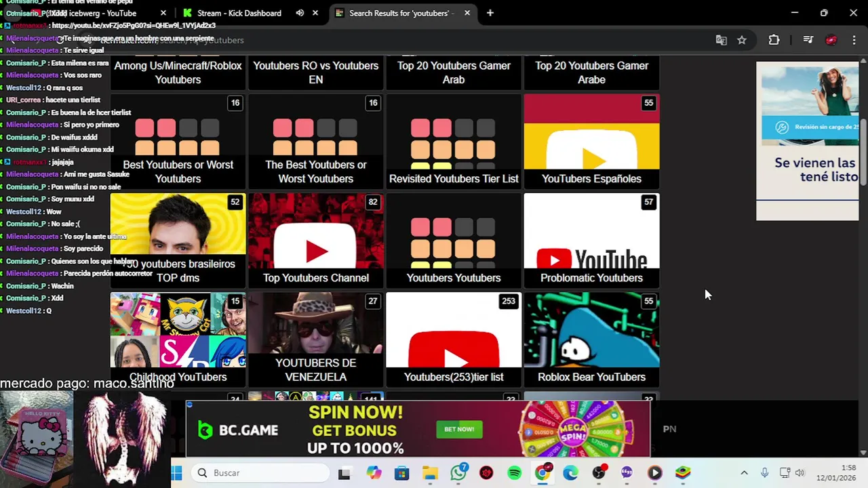Bookmark this page with the star

pos(742,40)
